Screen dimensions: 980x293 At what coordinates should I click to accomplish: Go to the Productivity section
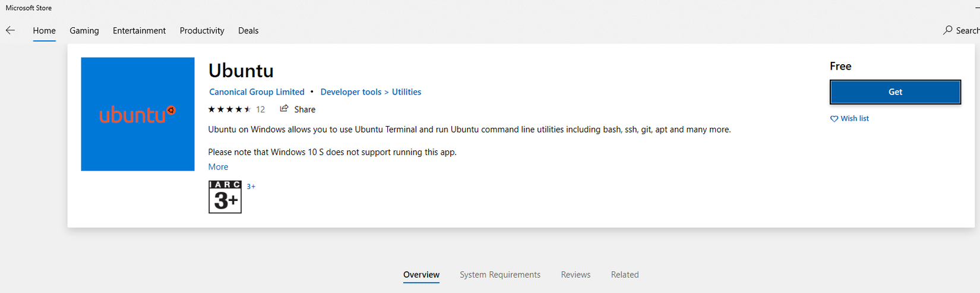[202, 31]
